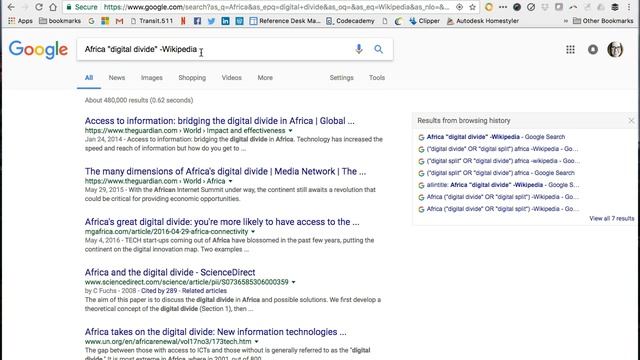Open 'Access to information: bridging the digital divide' result
Image resolution: width=640 pixels, height=360 pixels.
tap(220, 121)
